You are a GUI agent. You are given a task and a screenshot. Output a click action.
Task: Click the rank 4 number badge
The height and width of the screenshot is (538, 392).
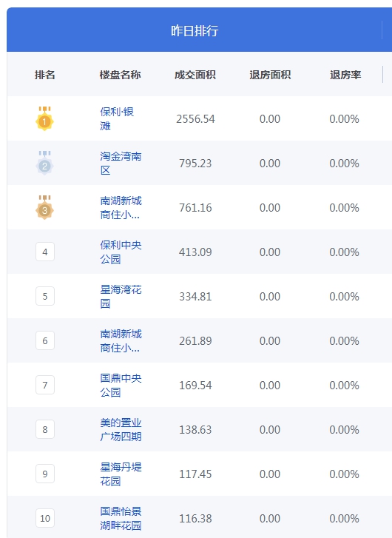(45, 252)
